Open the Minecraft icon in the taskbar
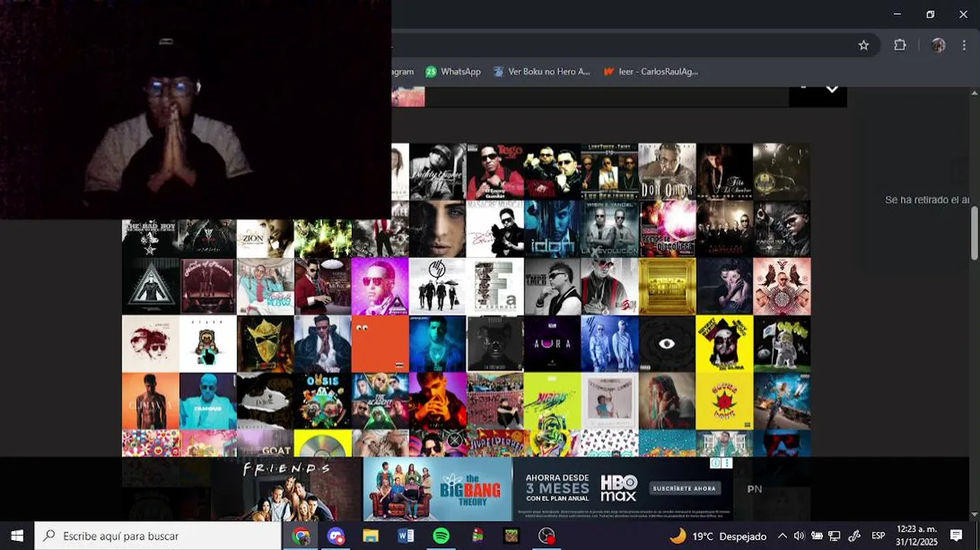Screen dimensions: 980x550 tap(511, 536)
